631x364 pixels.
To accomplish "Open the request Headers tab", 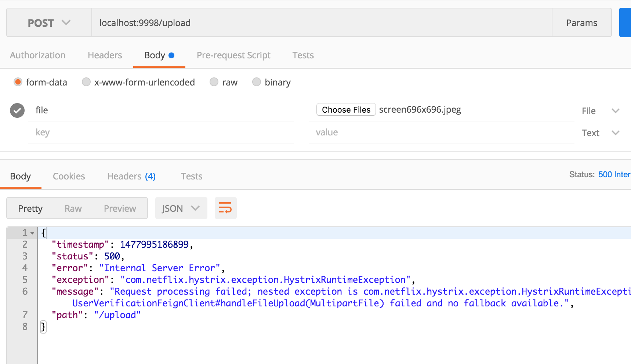I will click(105, 55).
